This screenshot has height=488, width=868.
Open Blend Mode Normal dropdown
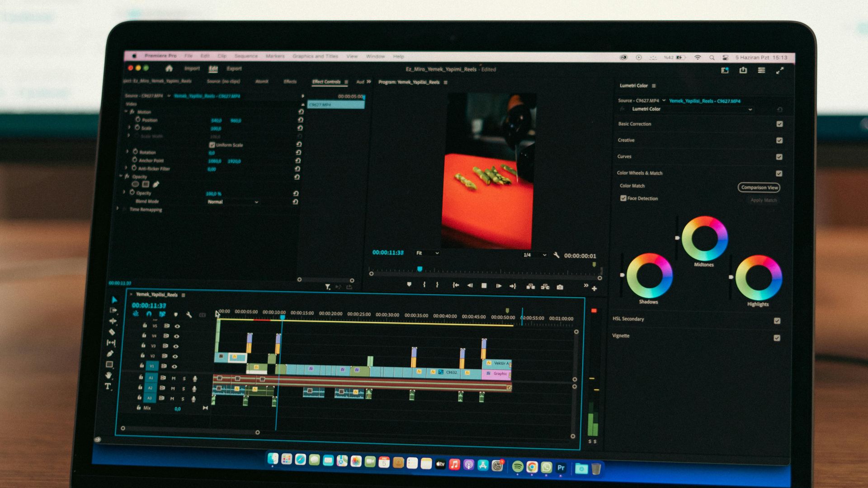click(x=233, y=202)
